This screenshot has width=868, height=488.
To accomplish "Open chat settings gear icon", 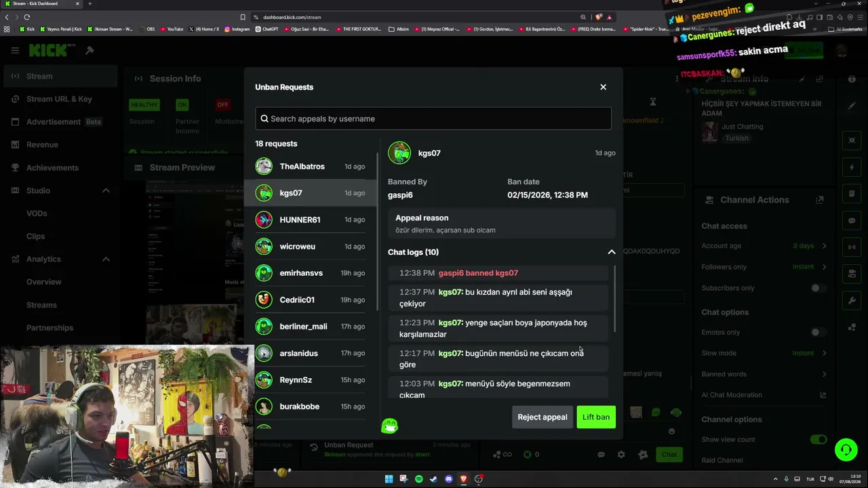I will click(x=621, y=455).
